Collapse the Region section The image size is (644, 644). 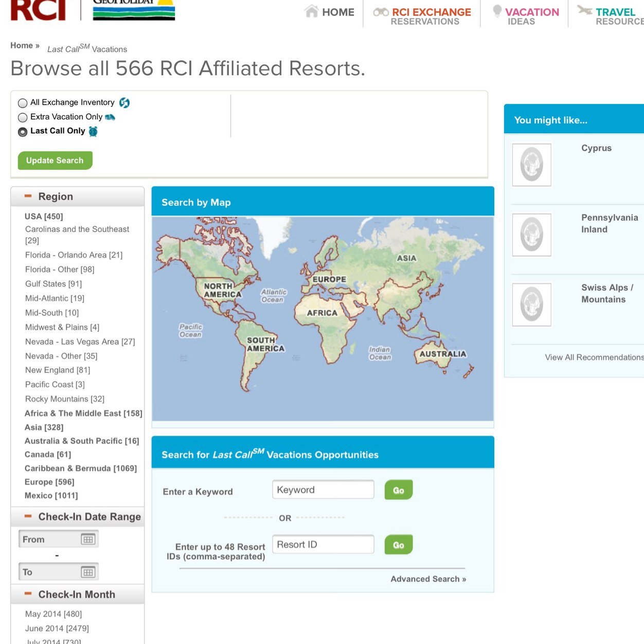point(28,196)
